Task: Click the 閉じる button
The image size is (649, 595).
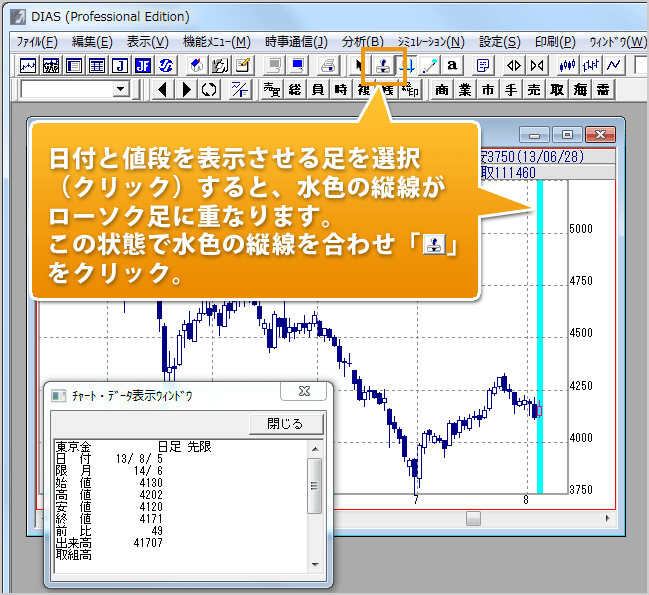Action: (x=286, y=423)
